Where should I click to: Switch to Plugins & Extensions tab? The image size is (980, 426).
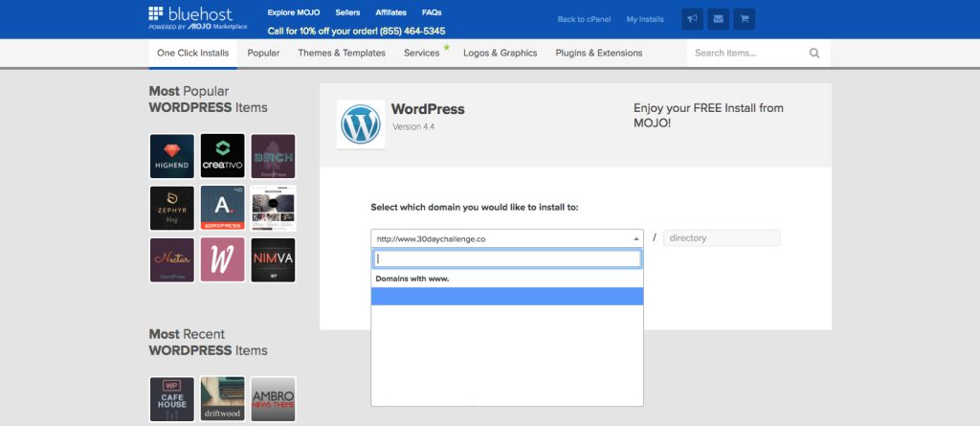599,54
